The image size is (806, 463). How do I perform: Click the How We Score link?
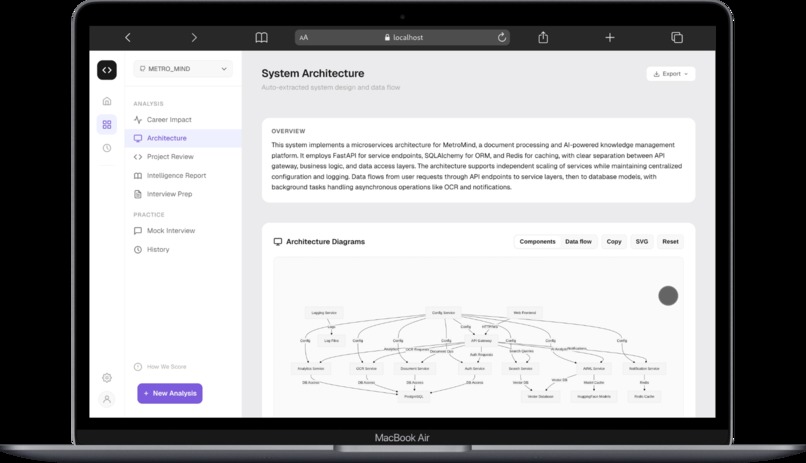(160, 366)
